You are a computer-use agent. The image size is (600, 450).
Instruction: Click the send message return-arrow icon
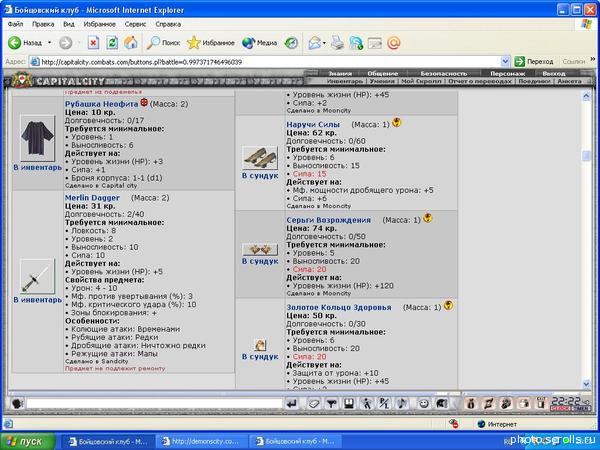(x=292, y=403)
